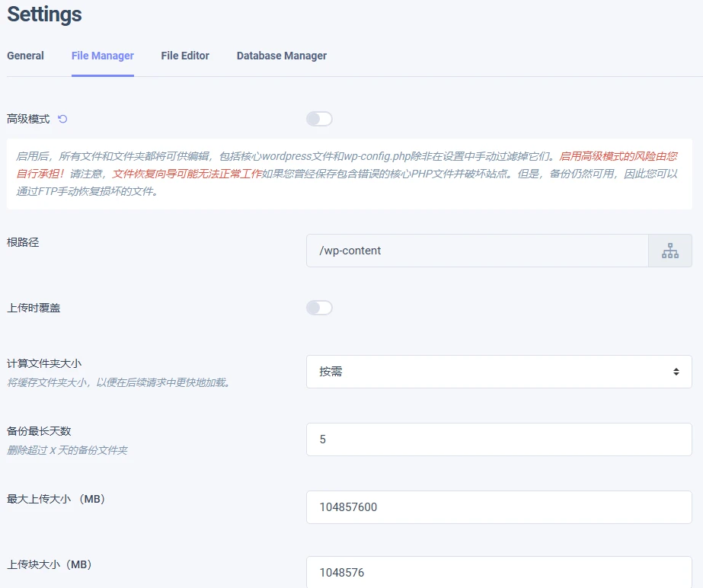Focus the 备份最长天数 field showing 5
The height and width of the screenshot is (588, 703).
(499, 439)
